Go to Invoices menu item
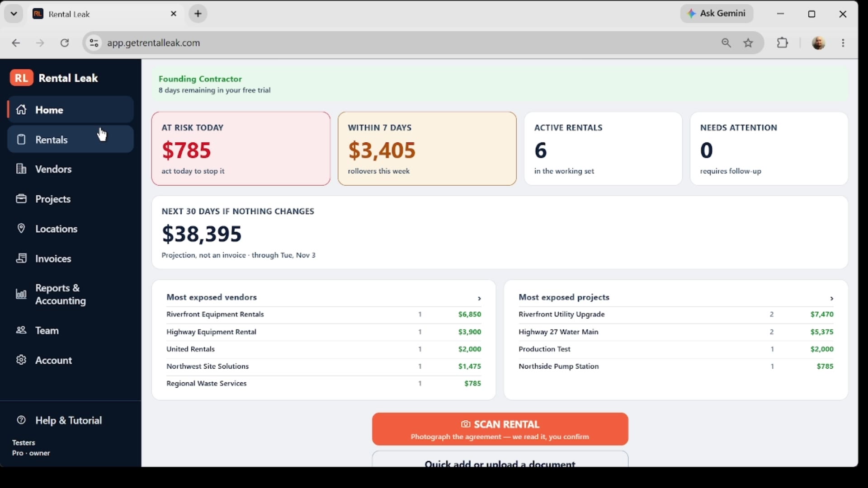 (x=70, y=258)
